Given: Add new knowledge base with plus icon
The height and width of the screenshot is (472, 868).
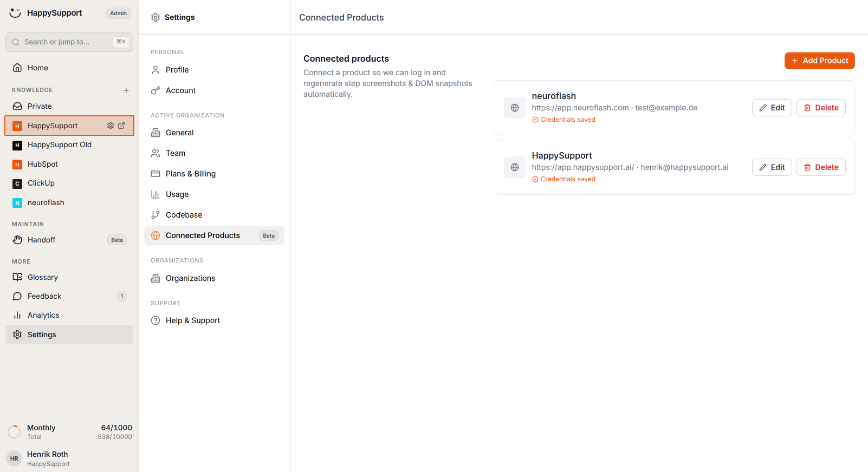Looking at the screenshot, I should [126, 90].
